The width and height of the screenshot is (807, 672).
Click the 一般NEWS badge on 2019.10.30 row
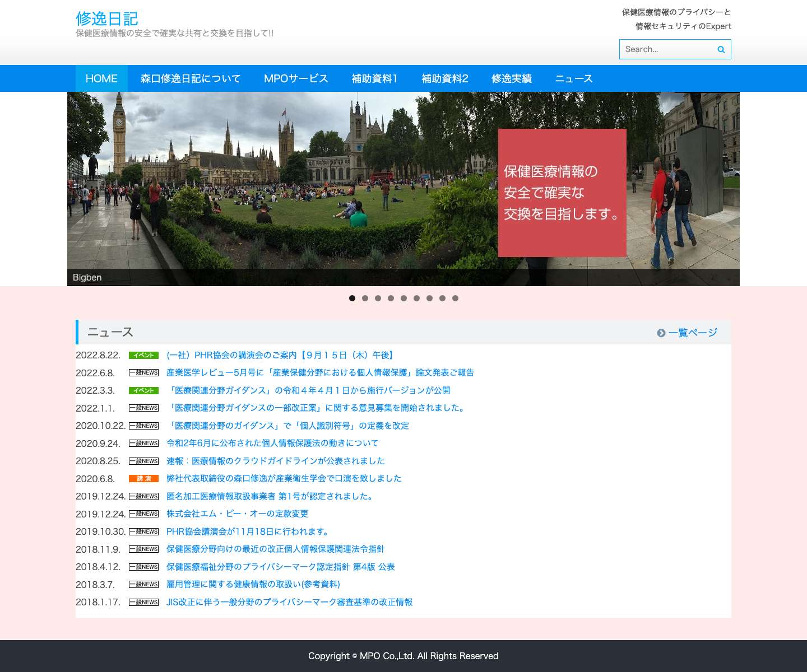pos(143,531)
